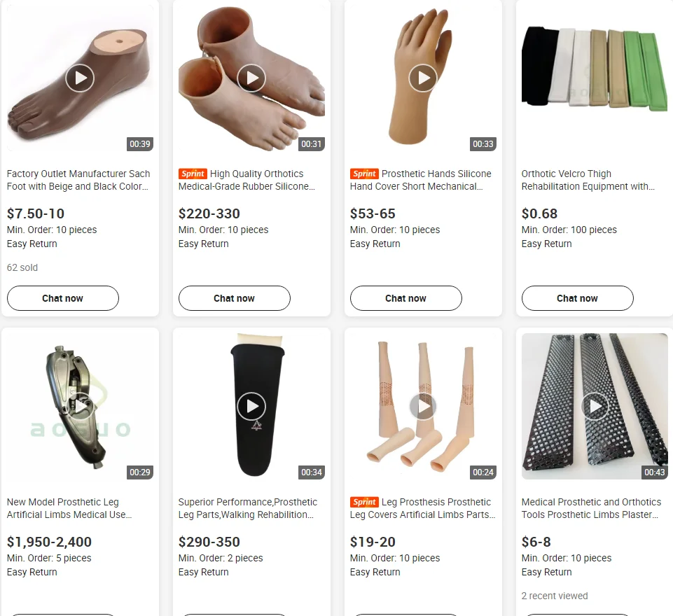Play the black prosthetic leg liner video

(x=251, y=406)
